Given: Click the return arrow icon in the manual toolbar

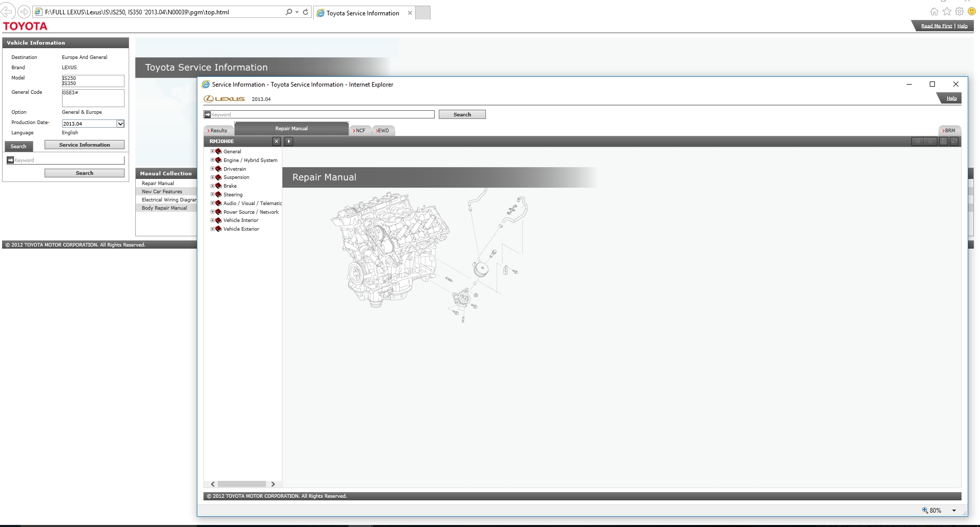Looking at the screenshot, I should tap(954, 141).
